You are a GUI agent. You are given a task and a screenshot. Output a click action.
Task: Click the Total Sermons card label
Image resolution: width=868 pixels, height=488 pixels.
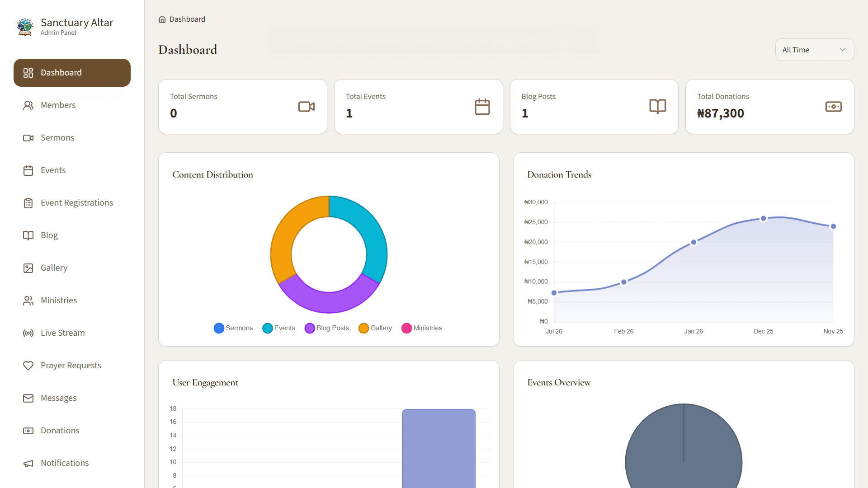click(193, 96)
